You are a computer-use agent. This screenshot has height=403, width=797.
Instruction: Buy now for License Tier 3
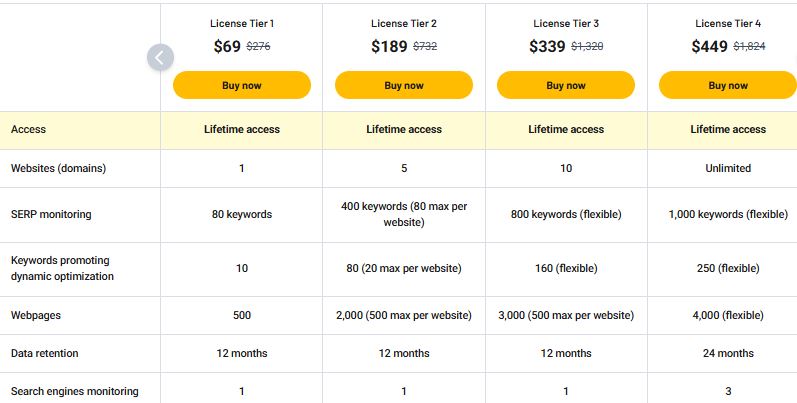(566, 85)
